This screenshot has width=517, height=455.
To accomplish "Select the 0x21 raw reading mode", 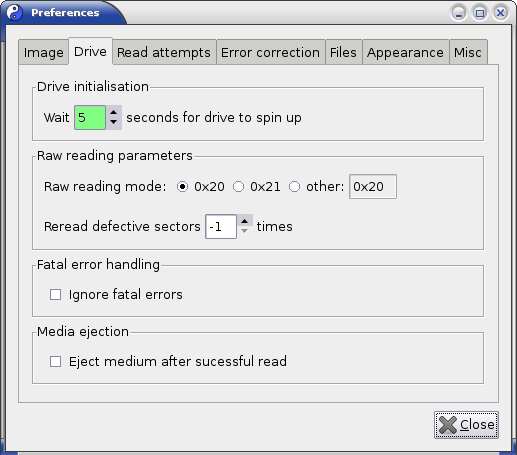I will pyautogui.click(x=238, y=186).
